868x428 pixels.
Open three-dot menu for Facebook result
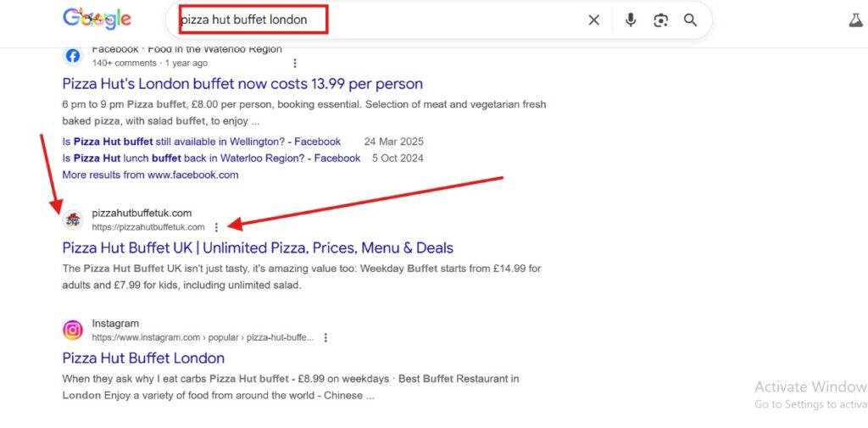point(295,63)
